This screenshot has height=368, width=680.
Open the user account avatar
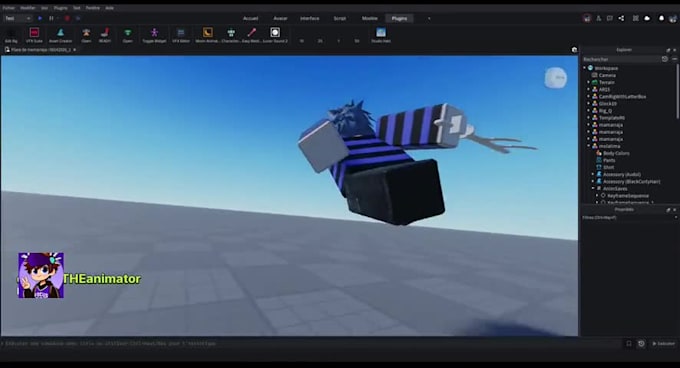pos(673,18)
